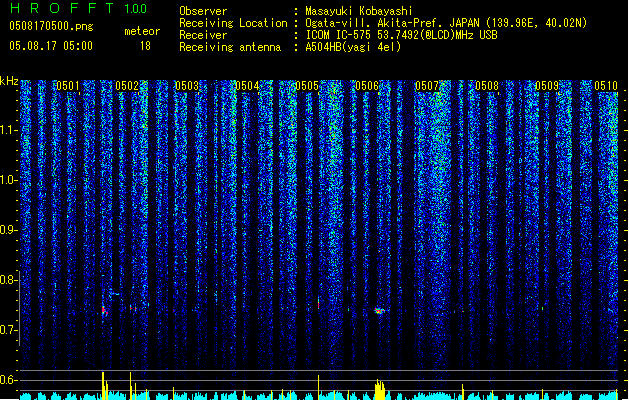Image resolution: width=629 pixels, height=400 pixels.
Task: Click the 0.9 kHz axis label
Action: click(x=9, y=230)
